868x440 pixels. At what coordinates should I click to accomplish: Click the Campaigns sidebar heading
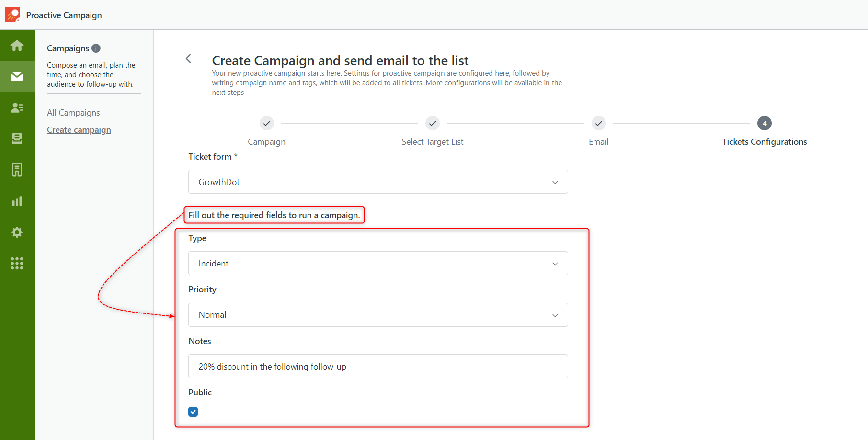[x=68, y=48]
